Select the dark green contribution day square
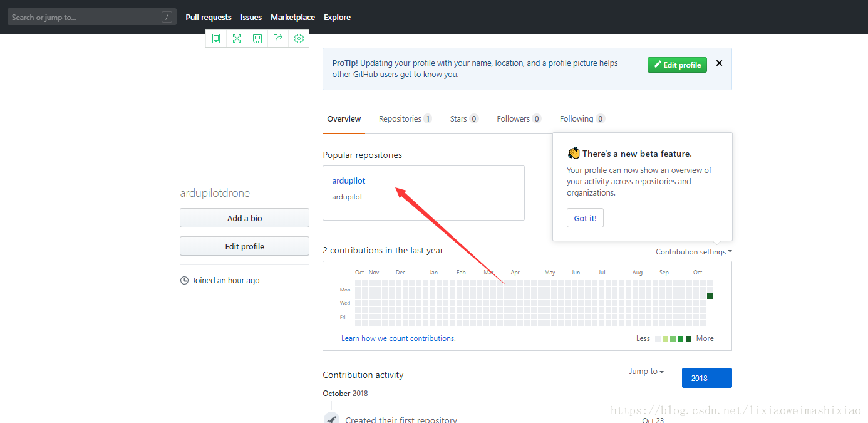 pyautogui.click(x=710, y=296)
